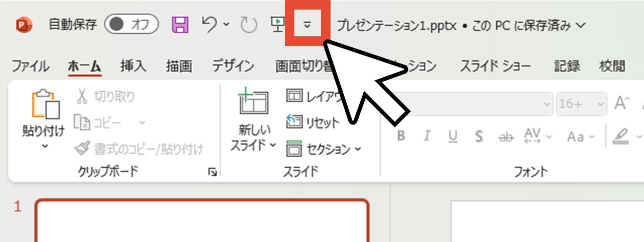
Task: Toggle underline formatting
Action: (x=453, y=136)
